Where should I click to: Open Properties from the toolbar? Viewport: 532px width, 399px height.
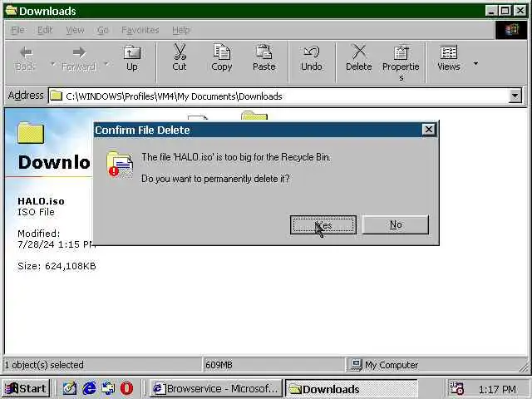click(x=401, y=63)
